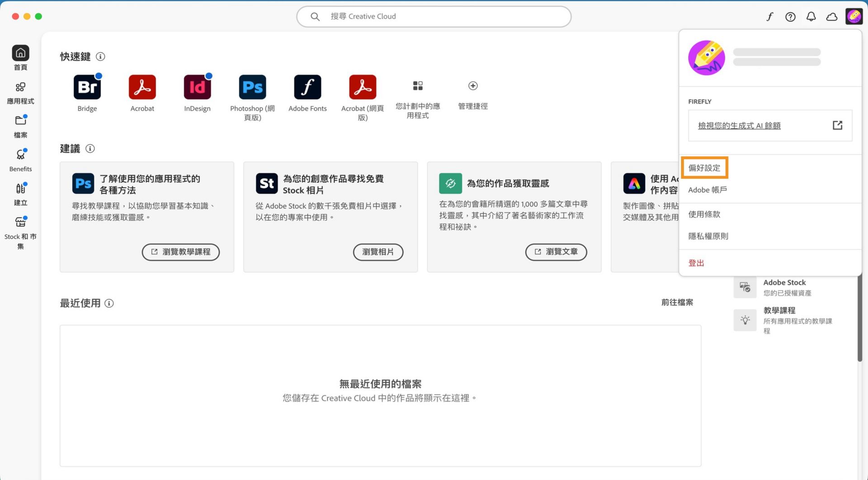Launch Acrobat application icon
The width and height of the screenshot is (868, 480).
(142, 86)
